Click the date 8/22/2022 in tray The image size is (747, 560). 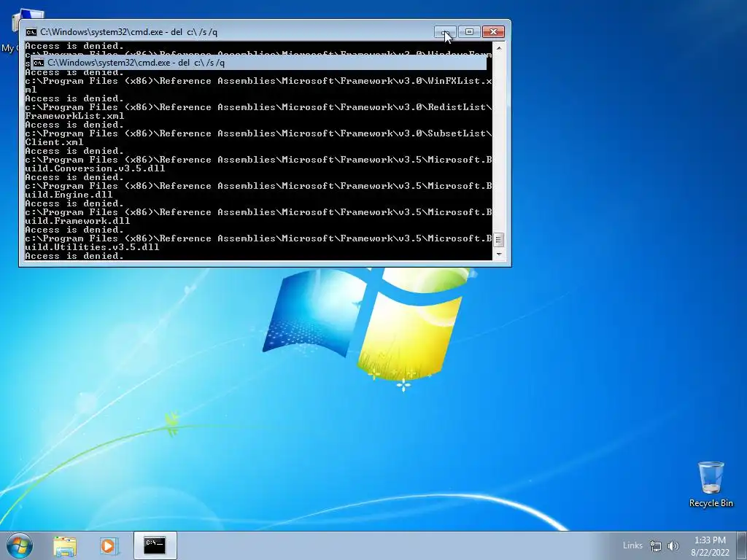pos(710,553)
